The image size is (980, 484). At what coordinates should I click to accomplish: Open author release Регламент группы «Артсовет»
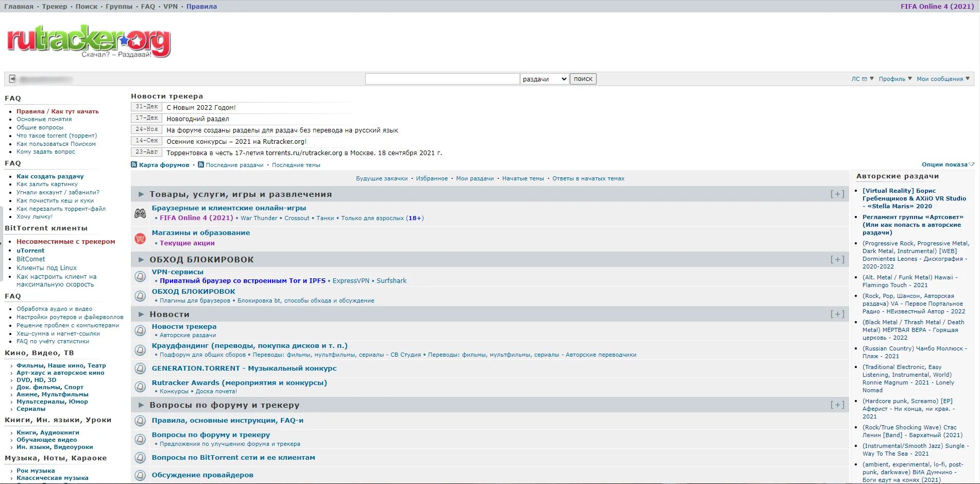[913, 225]
